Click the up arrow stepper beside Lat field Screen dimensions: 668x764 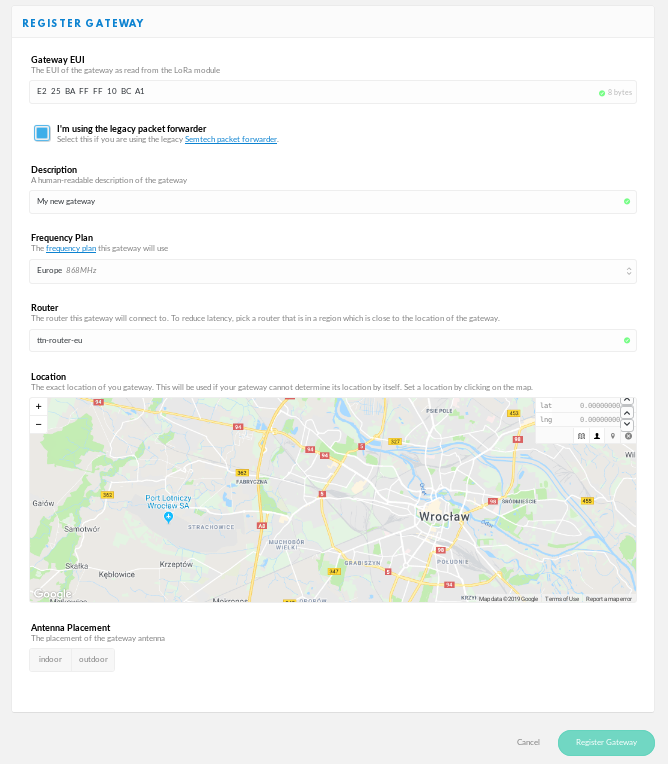628,401
